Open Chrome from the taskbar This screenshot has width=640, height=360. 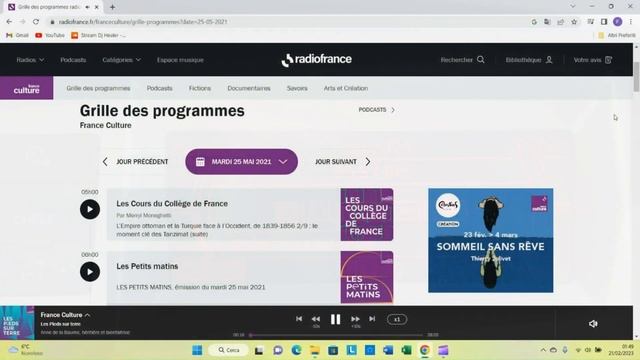pyautogui.click(x=424, y=350)
